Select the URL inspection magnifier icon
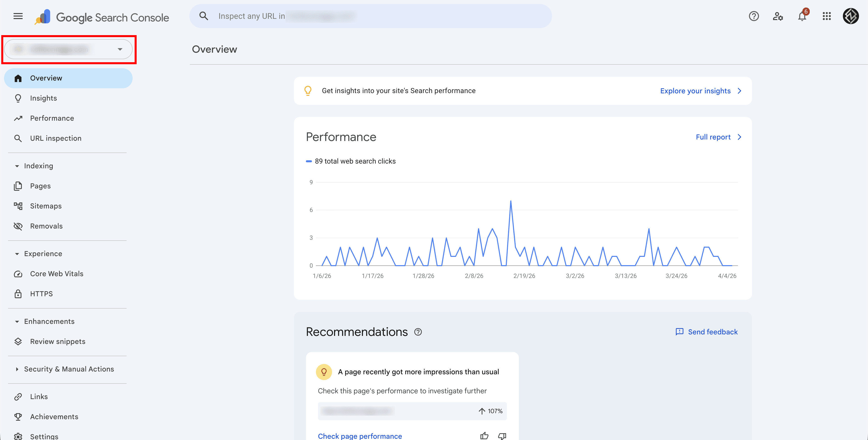Viewport: 868px width, 440px height. (x=18, y=138)
